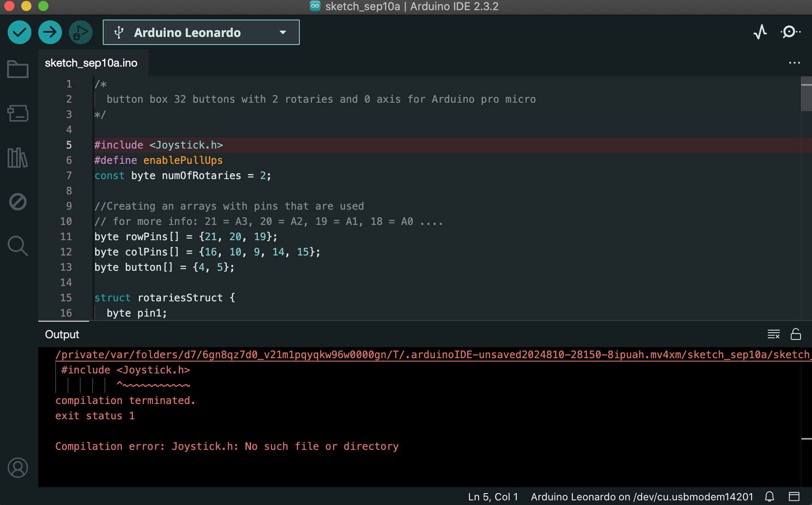Open the Debug sidebar panel
The image size is (812, 505).
18,202
